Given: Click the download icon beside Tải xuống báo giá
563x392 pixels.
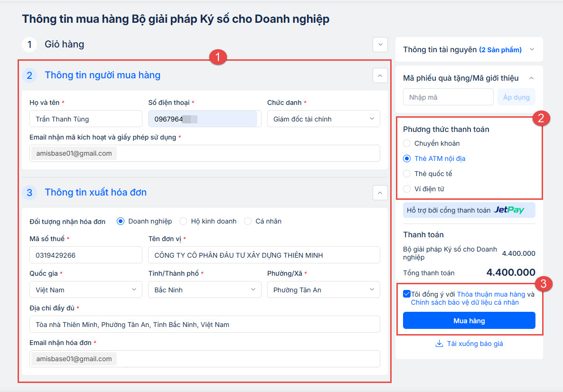Looking at the screenshot, I should [x=439, y=344].
